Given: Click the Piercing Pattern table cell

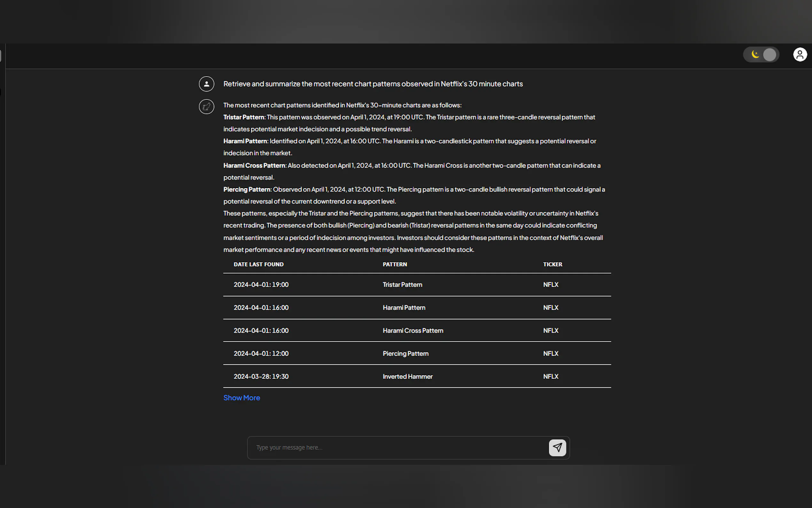Looking at the screenshot, I should (x=405, y=353).
